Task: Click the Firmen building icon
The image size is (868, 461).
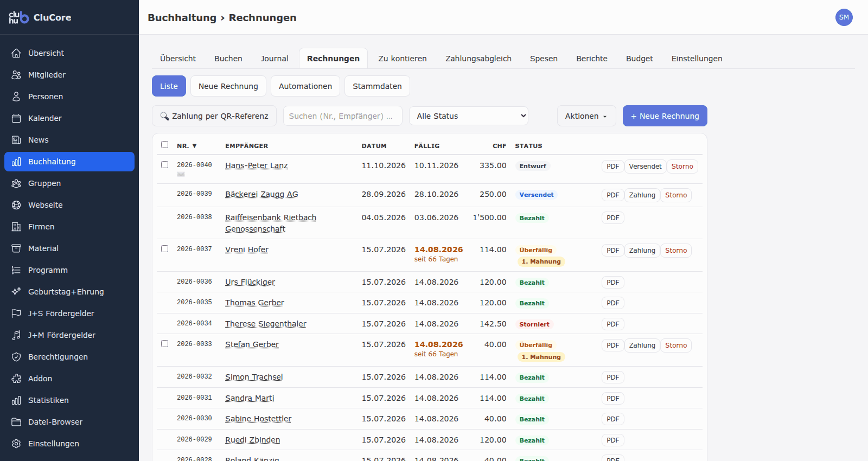Action: coord(16,227)
